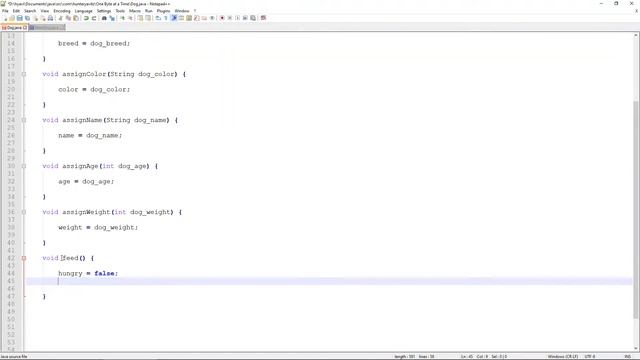Toggle Word Wrap toolbar button
Viewport: 640px width, 360px height.
[x=158, y=18]
